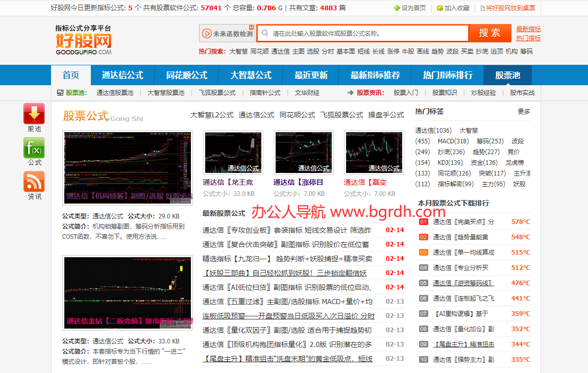This screenshot has width=588, height=373.
Task: Click the 通达信(1036) tag
Action: (x=433, y=131)
